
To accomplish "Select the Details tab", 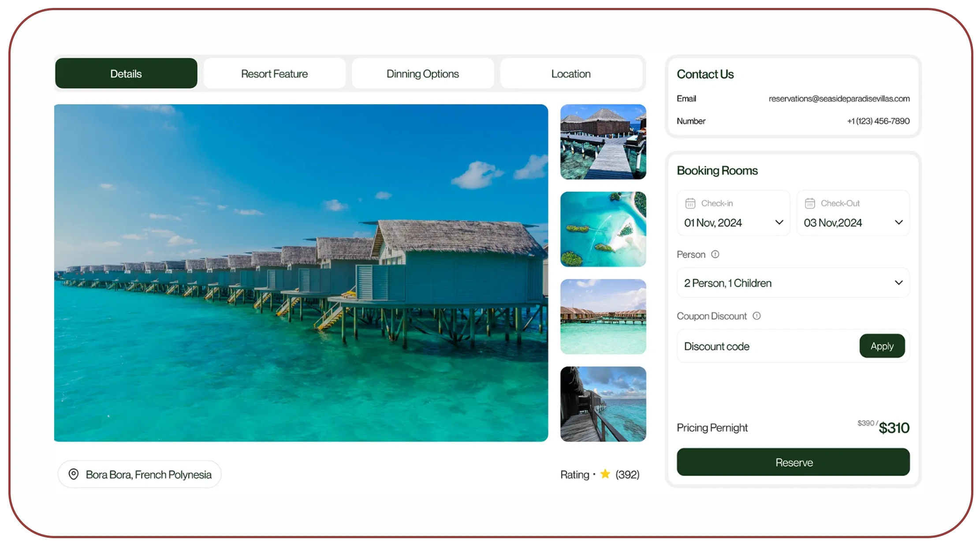I will coord(126,74).
